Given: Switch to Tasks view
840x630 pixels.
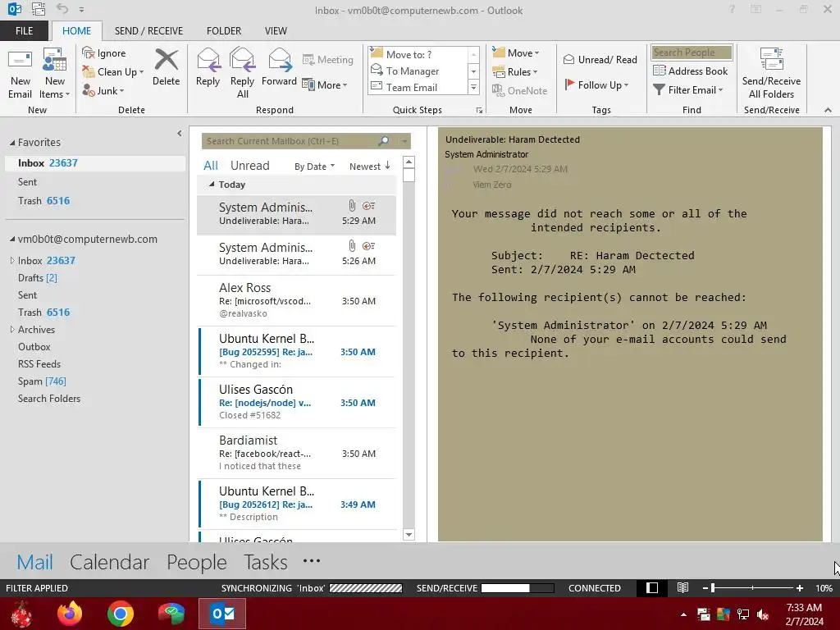Looking at the screenshot, I should (266, 562).
